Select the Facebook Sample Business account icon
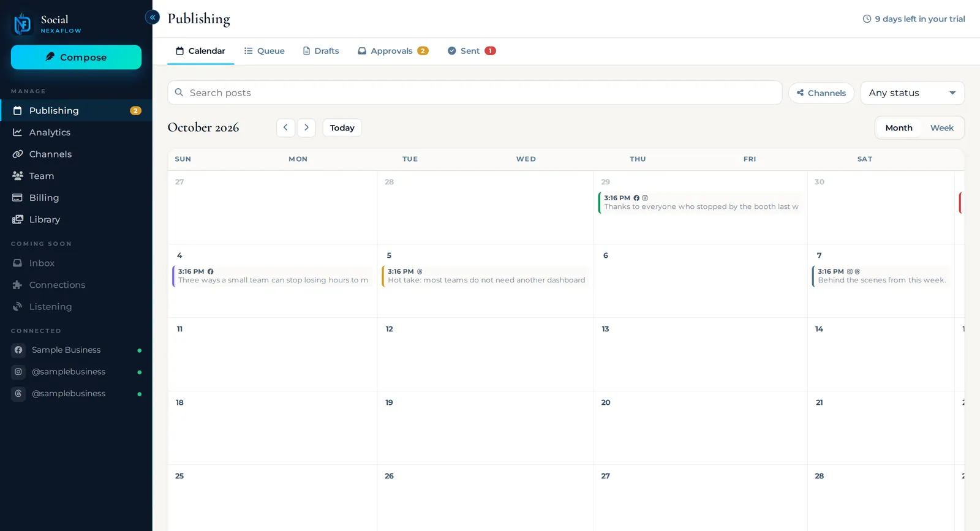 [18, 350]
